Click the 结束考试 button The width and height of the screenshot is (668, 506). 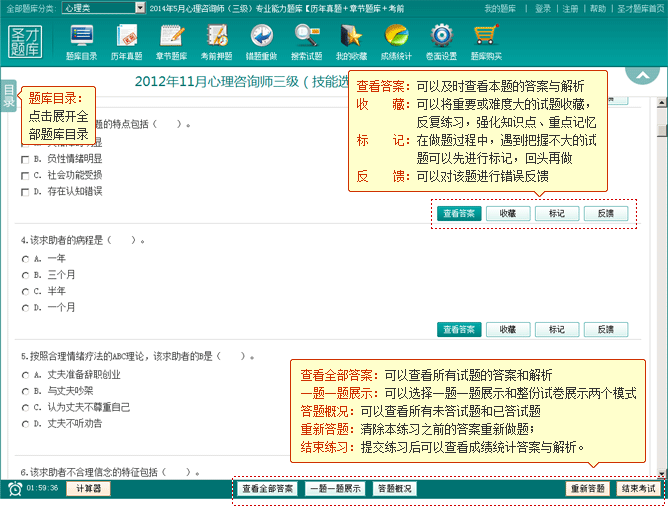pos(637,489)
